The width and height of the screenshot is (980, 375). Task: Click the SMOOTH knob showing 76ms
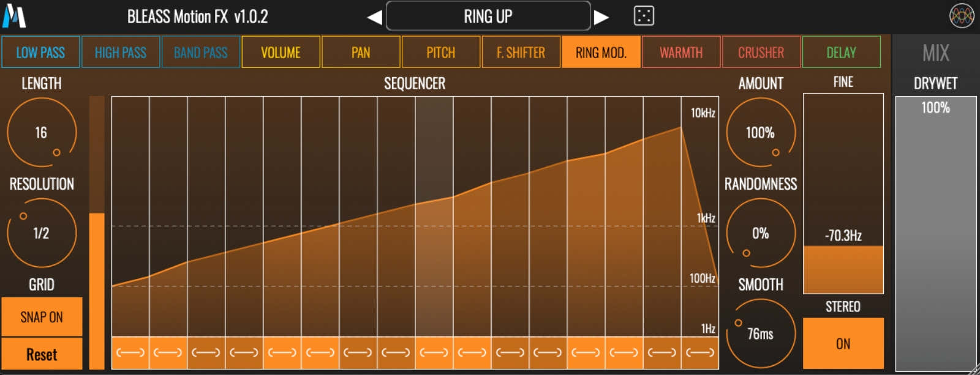point(761,333)
